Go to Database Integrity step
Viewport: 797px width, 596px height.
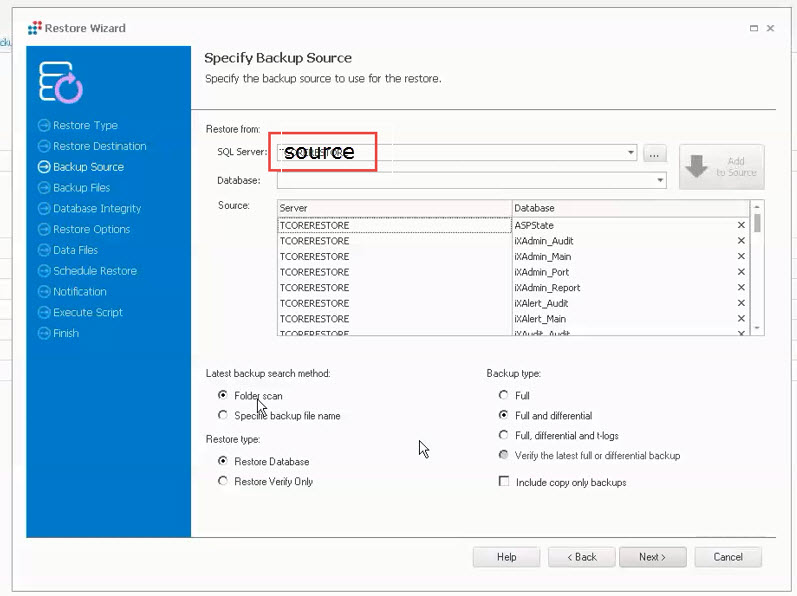tap(97, 208)
